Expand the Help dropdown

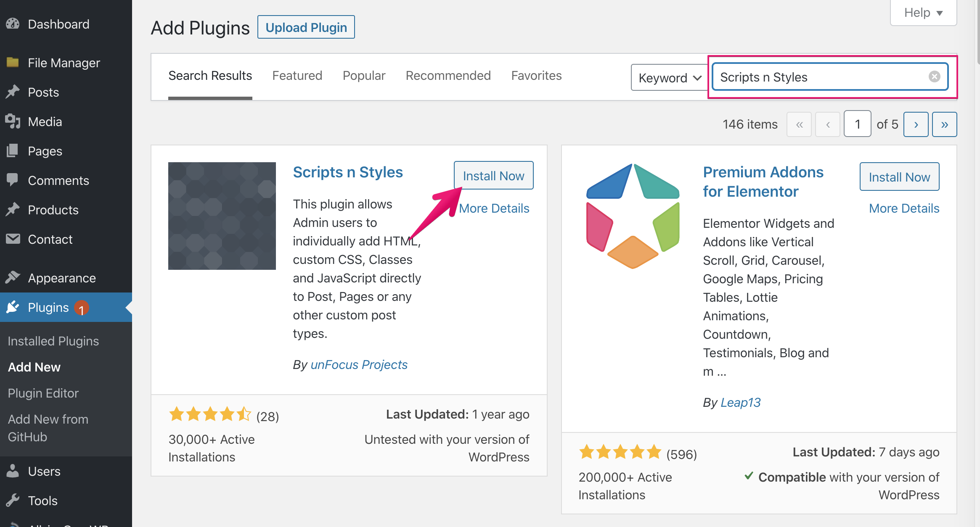pos(923,13)
